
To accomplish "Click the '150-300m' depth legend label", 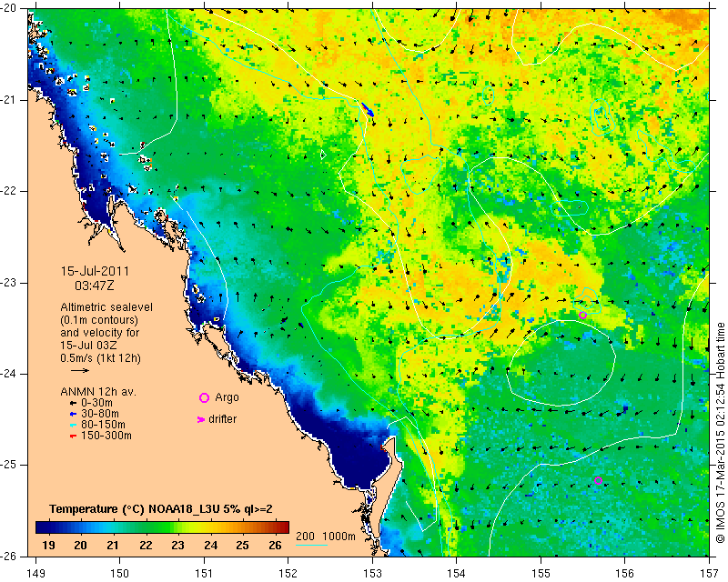I will click(106, 436).
